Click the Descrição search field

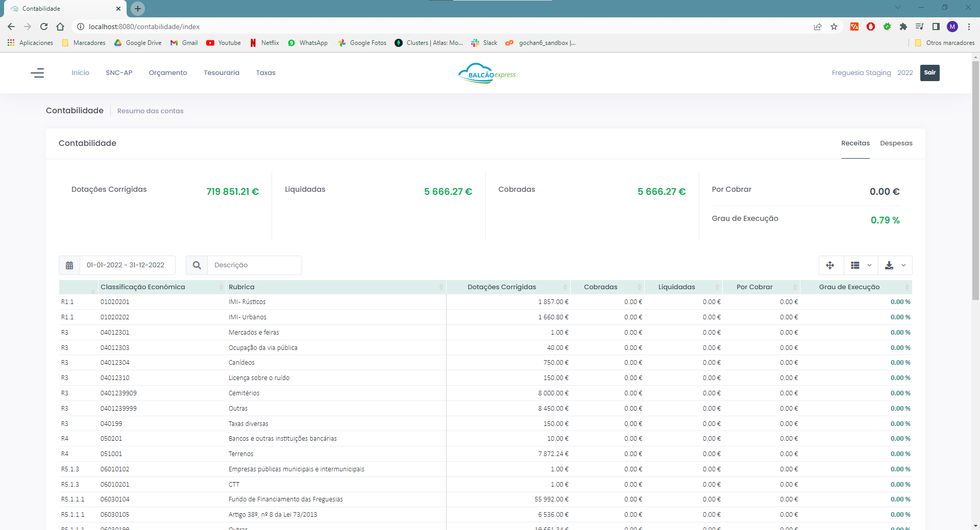254,265
